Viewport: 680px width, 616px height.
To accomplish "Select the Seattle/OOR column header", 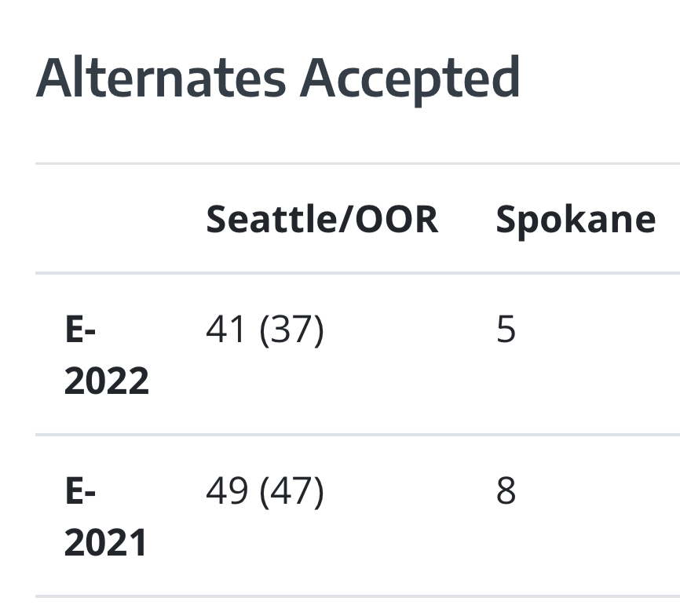I will tap(322, 220).
